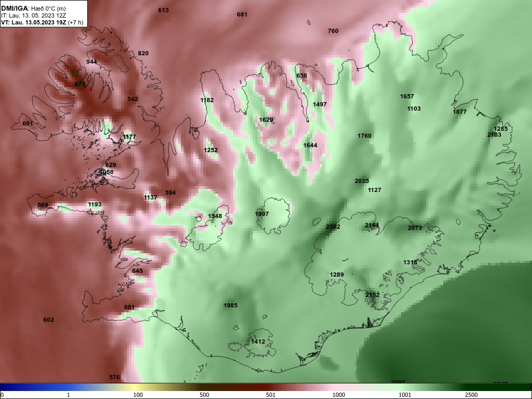This screenshot has height=399, width=532.
Task: Click the 1127 height value
Action: [x=375, y=190]
